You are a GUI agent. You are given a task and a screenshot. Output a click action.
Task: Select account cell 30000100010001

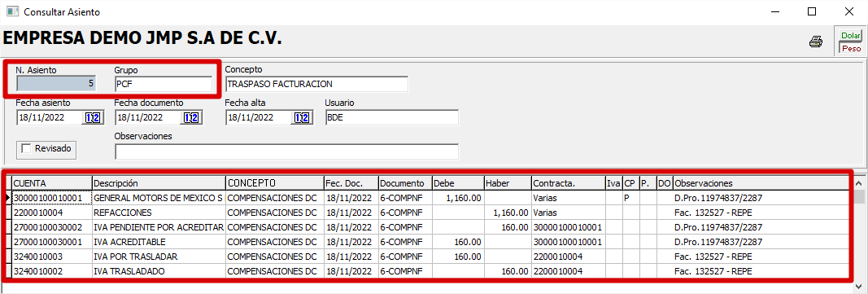[x=51, y=197]
